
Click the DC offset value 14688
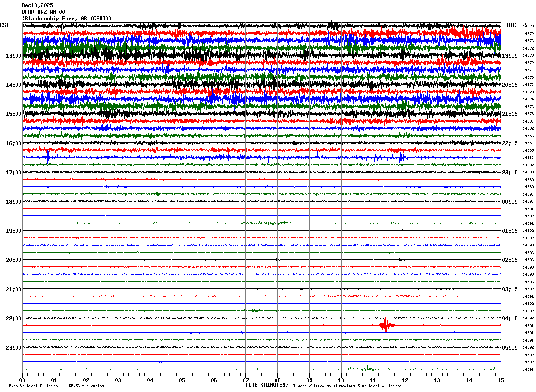click(x=528, y=172)
